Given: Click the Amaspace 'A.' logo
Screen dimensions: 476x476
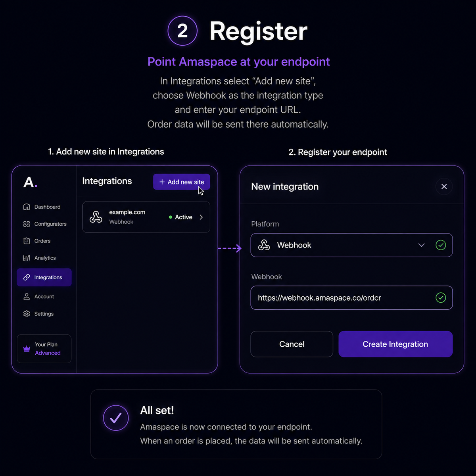Looking at the screenshot, I should pyautogui.click(x=31, y=182).
